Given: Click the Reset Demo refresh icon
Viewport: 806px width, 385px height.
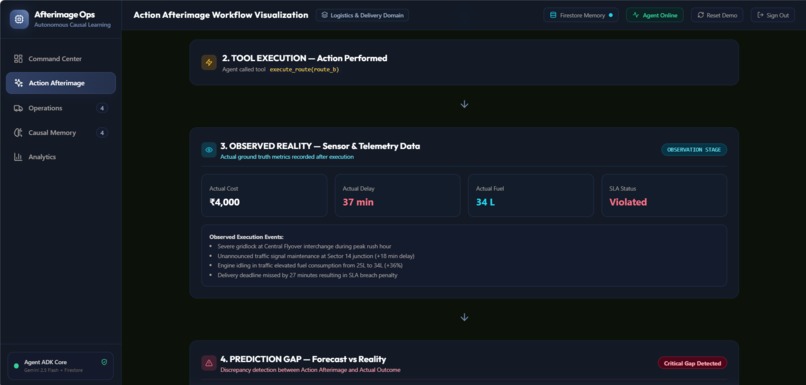Looking at the screenshot, I should point(701,15).
